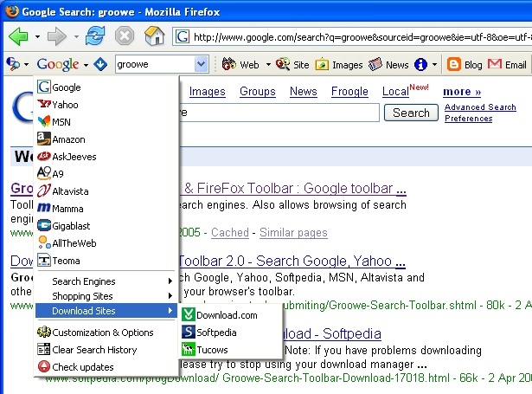Screen dimensions: 532x394
Task: Click the blue info icon
Action: point(420,64)
